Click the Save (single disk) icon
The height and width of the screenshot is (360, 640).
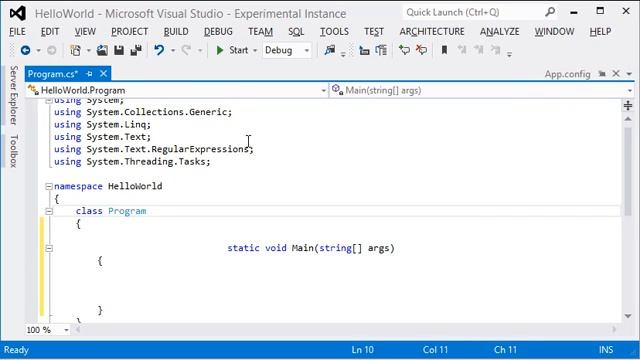pos(119,50)
